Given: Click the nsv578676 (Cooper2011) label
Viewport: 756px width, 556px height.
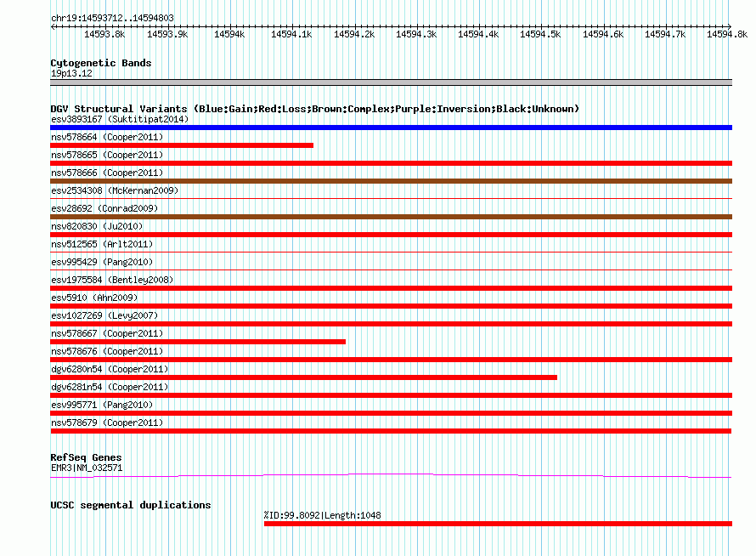Looking at the screenshot, I should coord(107,351).
